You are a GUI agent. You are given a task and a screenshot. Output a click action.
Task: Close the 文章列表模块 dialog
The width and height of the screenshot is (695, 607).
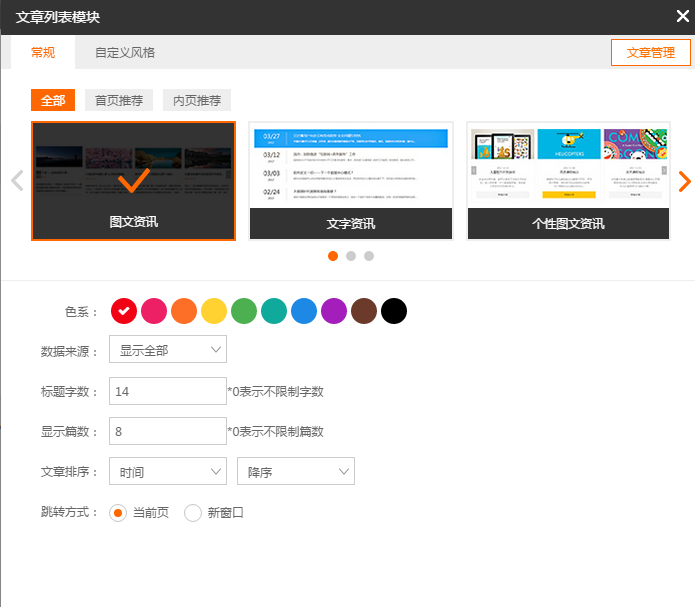pyautogui.click(x=681, y=16)
